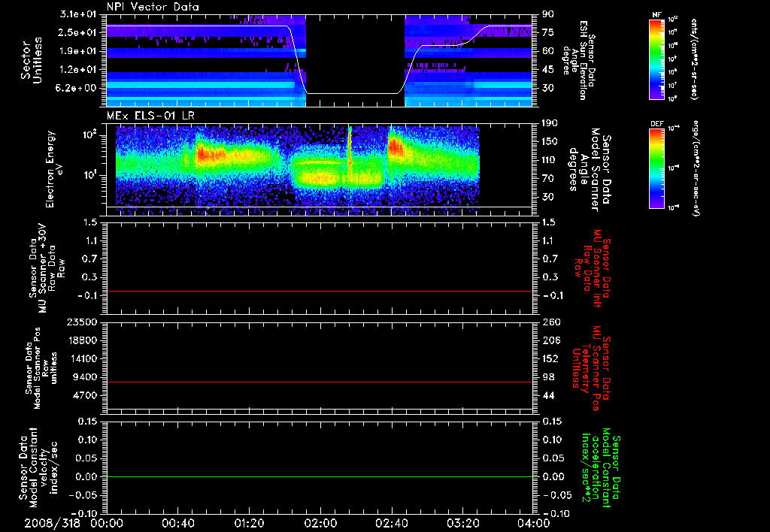
Task: Click the '70' scanner angle axis value
Action: click(x=547, y=179)
